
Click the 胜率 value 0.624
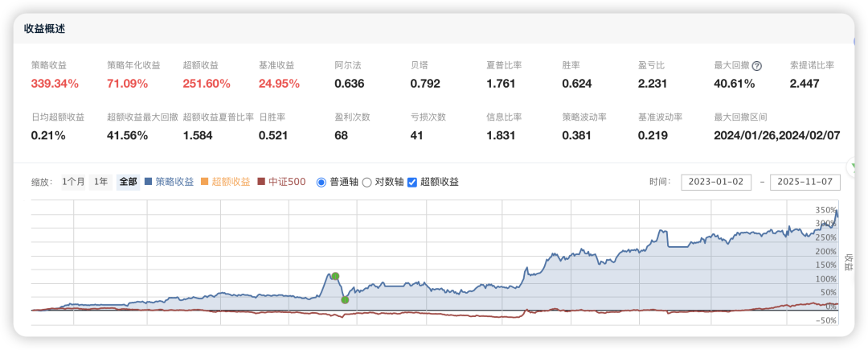(x=577, y=84)
